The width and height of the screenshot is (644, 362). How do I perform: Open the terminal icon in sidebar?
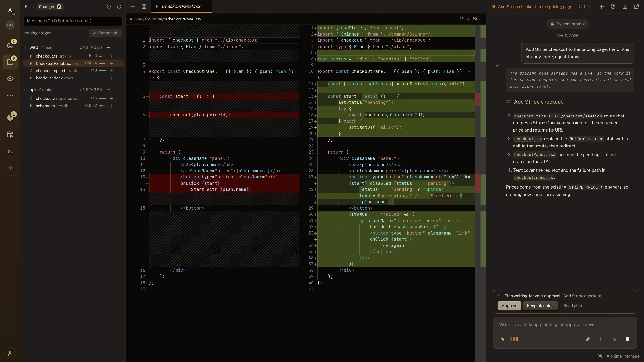point(10,151)
